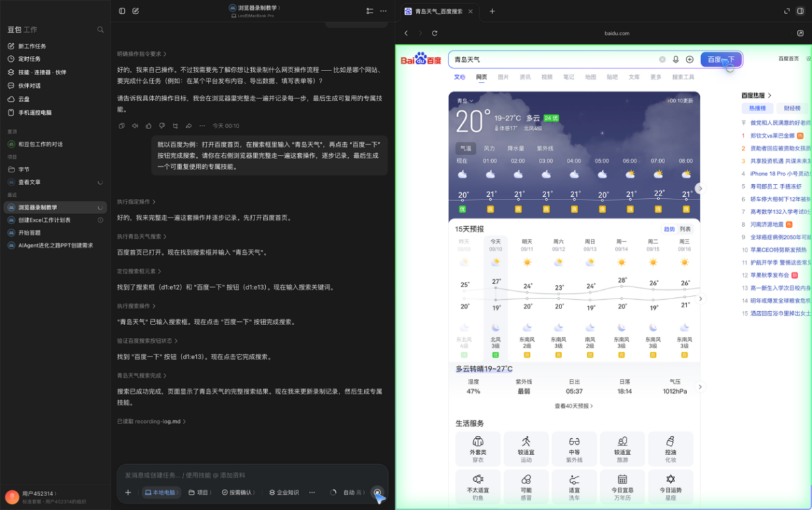This screenshot has height=510, width=812.
Task: Open the message toolbar more options ellipsis
Action: pyautogui.click(x=202, y=126)
